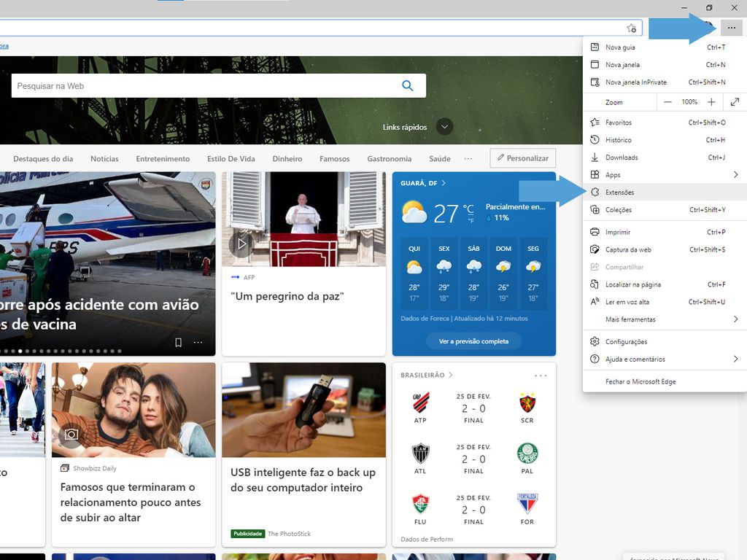Screen dimensions: 747x560
Task: Restore the browser window size
Action: pyautogui.click(x=709, y=7)
